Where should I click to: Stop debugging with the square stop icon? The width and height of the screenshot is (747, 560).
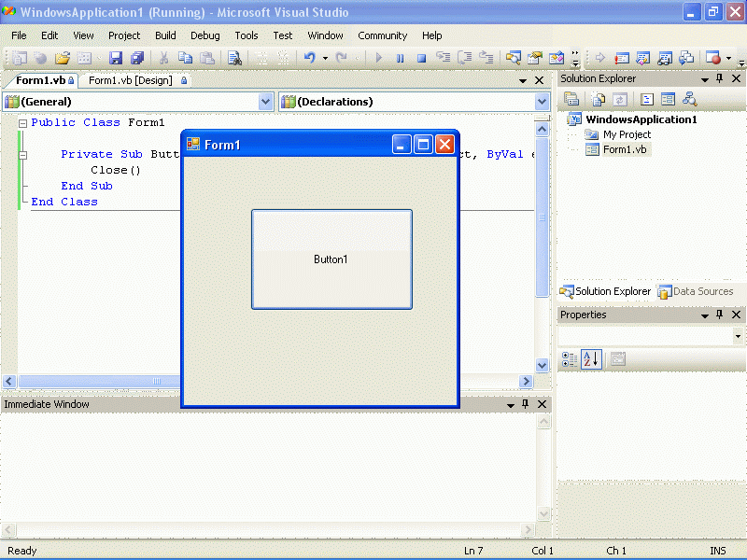[422, 58]
